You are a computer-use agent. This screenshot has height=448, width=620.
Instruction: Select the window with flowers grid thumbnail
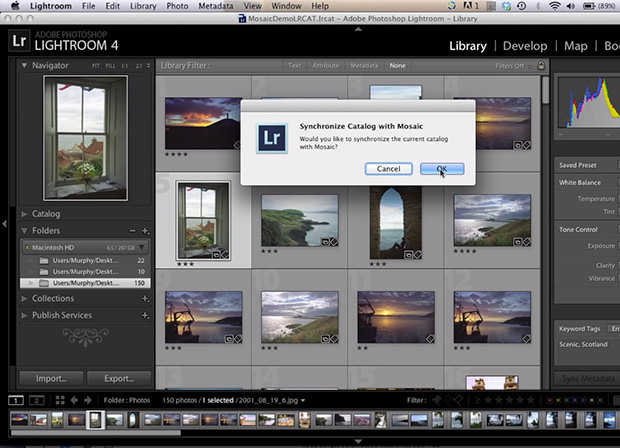tap(203, 220)
